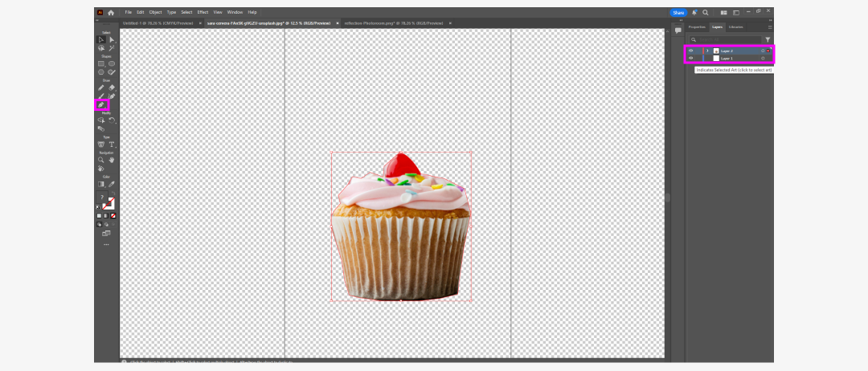Viewport: 868px width, 371px height.
Task: Switch to the Libraries panel tab
Action: pos(735,27)
